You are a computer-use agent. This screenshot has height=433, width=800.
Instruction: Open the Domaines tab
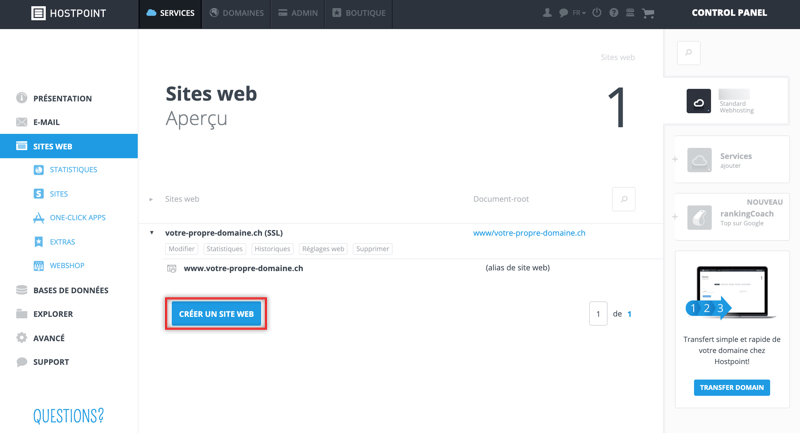tap(237, 13)
